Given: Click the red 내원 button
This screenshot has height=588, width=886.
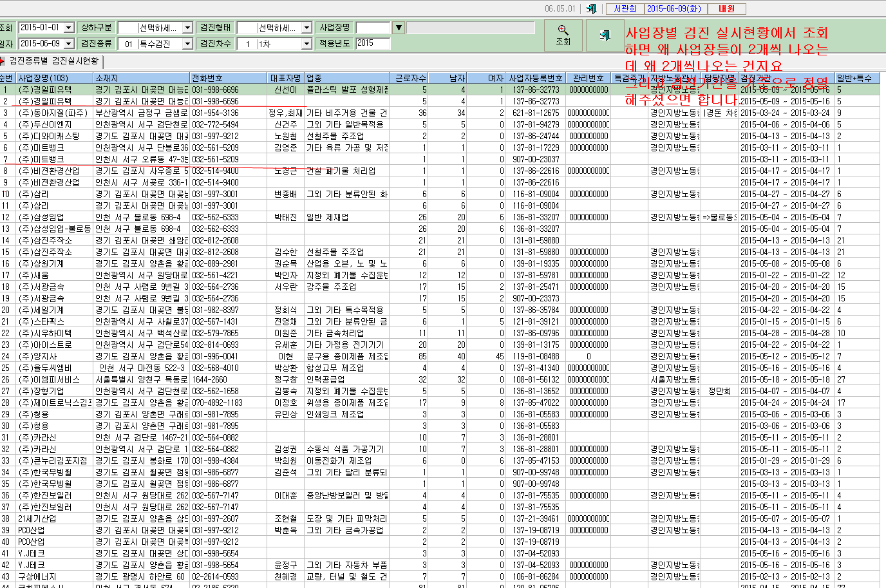Looking at the screenshot, I should 727,8.
